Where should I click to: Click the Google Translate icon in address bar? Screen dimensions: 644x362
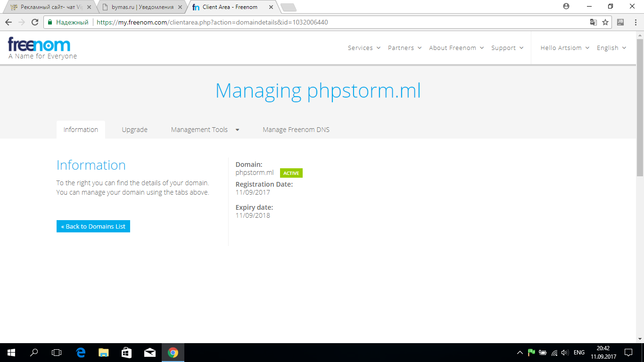tap(594, 22)
